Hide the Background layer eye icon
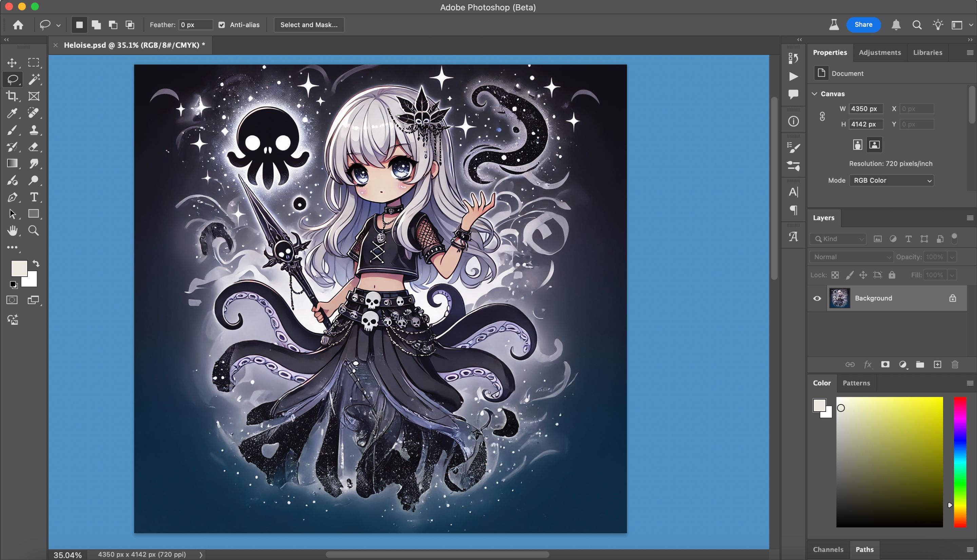Viewport: 977px width, 560px height. coord(817,298)
